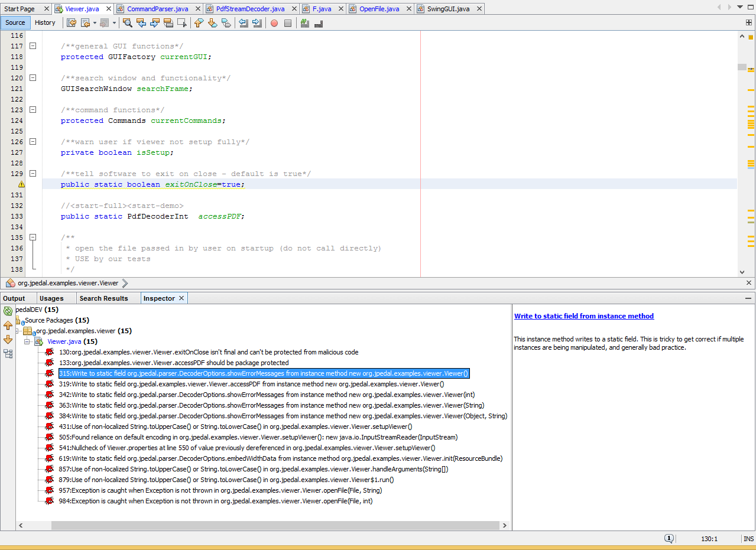
Task: Click the gray Stop Macro Recording square
Action: click(288, 23)
